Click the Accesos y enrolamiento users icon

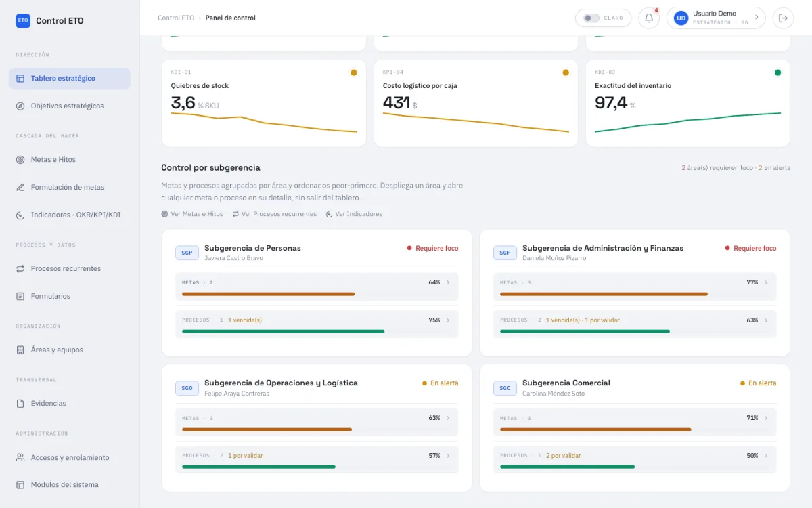(x=20, y=458)
